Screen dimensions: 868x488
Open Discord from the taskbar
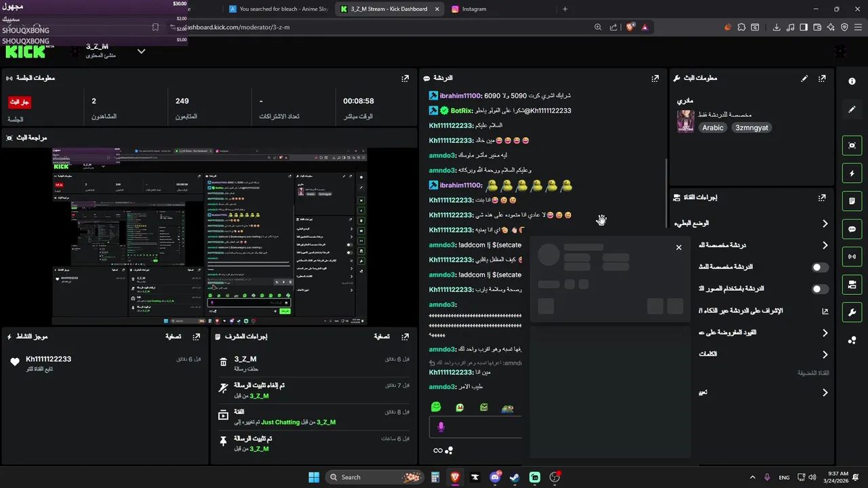[x=495, y=477]
